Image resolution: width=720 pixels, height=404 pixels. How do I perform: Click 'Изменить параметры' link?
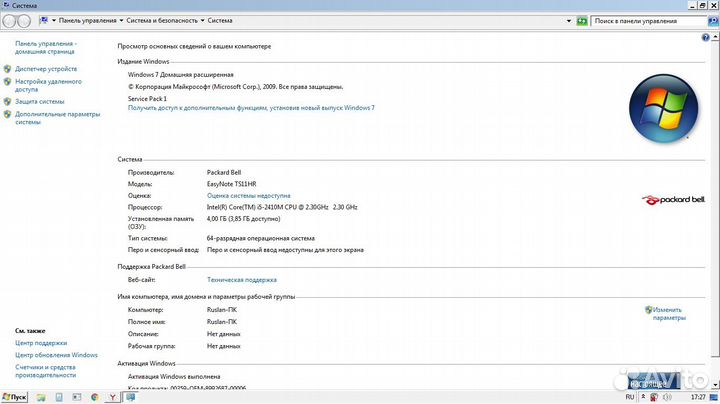[669, 314]
